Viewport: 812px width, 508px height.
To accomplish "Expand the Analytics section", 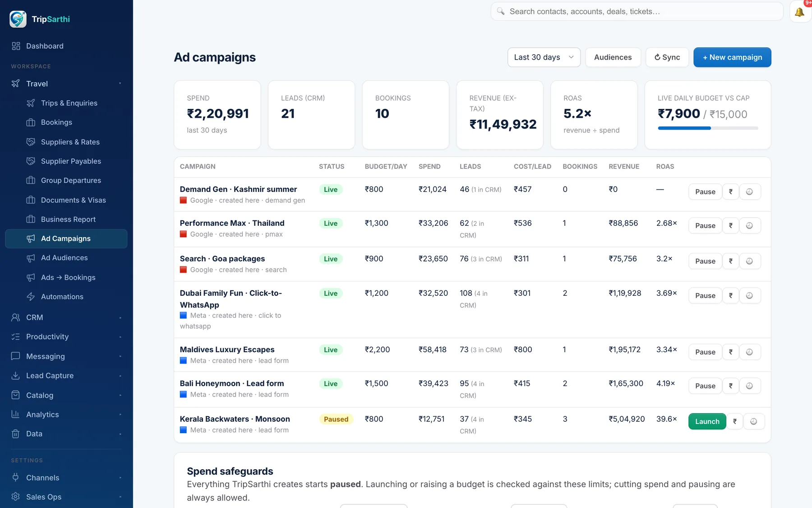I will [x=66, y=415].
